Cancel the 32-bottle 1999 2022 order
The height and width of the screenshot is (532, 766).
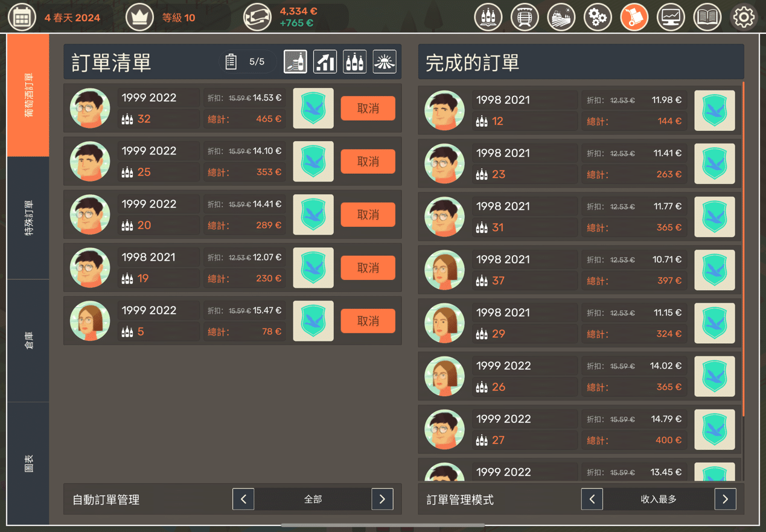(368, 109)
